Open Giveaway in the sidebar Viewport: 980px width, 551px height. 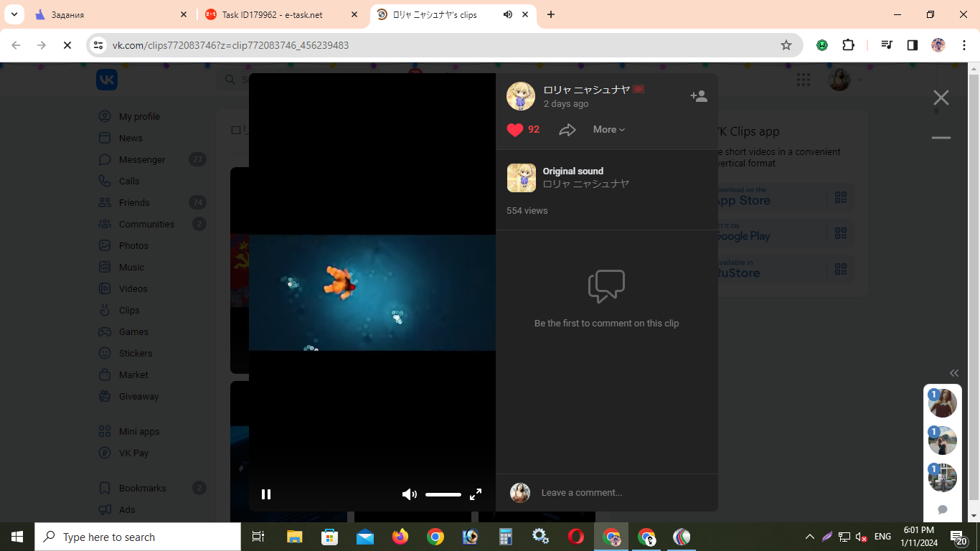pyautogui.click(x=138, y=396)
